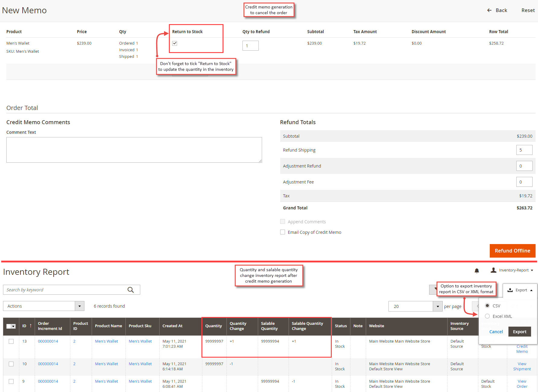Click the Refund Offline button
The image size is (538, 392).
pyautogui.click(x=512, y=250)
